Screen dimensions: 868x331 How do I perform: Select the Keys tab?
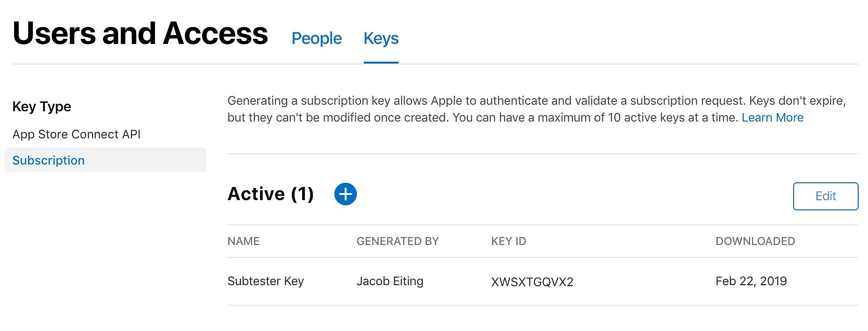point(381,38)
